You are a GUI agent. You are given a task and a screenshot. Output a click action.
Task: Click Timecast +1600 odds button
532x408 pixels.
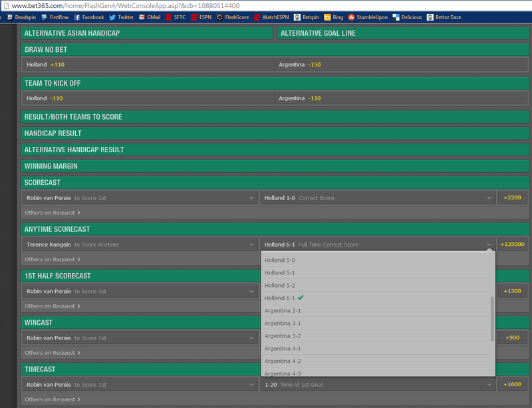(x=512, y=385)
